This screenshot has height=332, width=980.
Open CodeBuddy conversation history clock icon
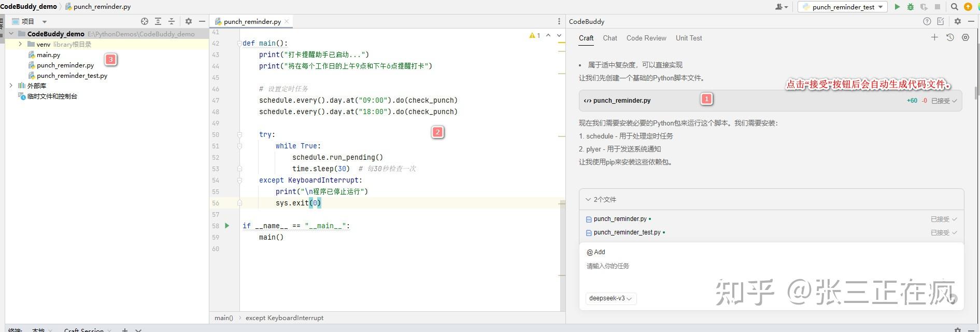[950, 37]
